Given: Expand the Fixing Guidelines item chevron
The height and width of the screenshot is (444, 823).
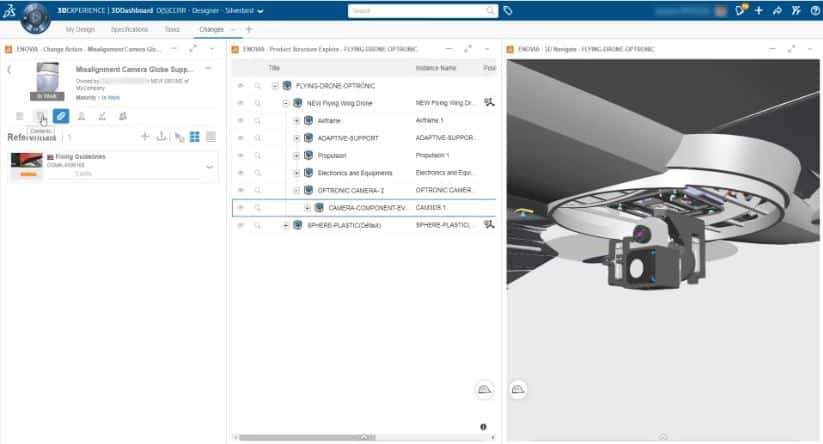Looking at the screenshot, I should 209,166.
